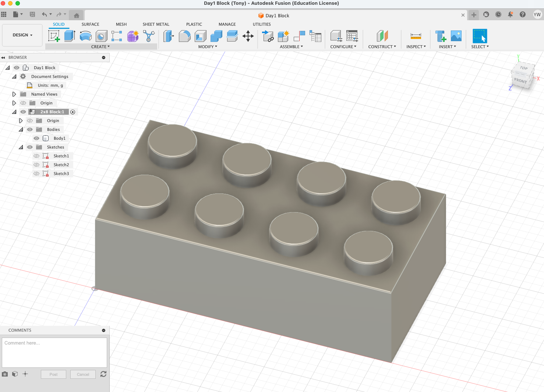Open the SHEET METAL tab
This screenshot has width=544, height=392.
[156, 24]
